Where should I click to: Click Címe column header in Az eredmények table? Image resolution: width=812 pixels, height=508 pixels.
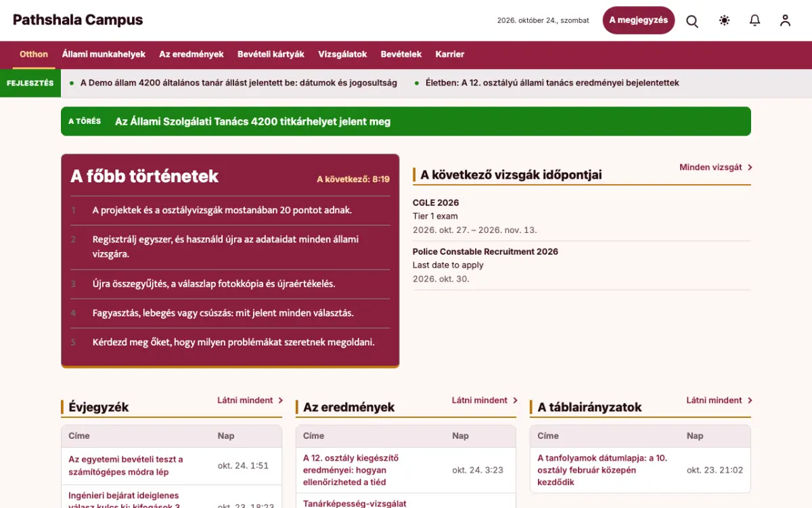313,436
